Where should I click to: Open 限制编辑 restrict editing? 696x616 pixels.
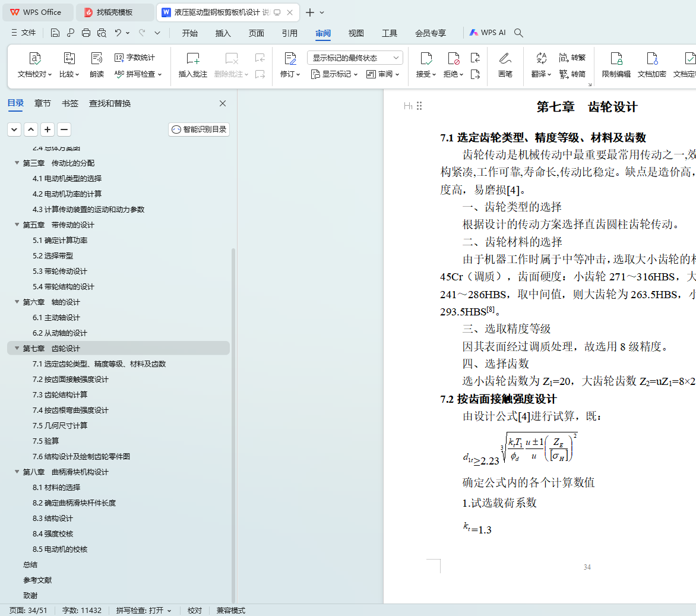(616, 65)
